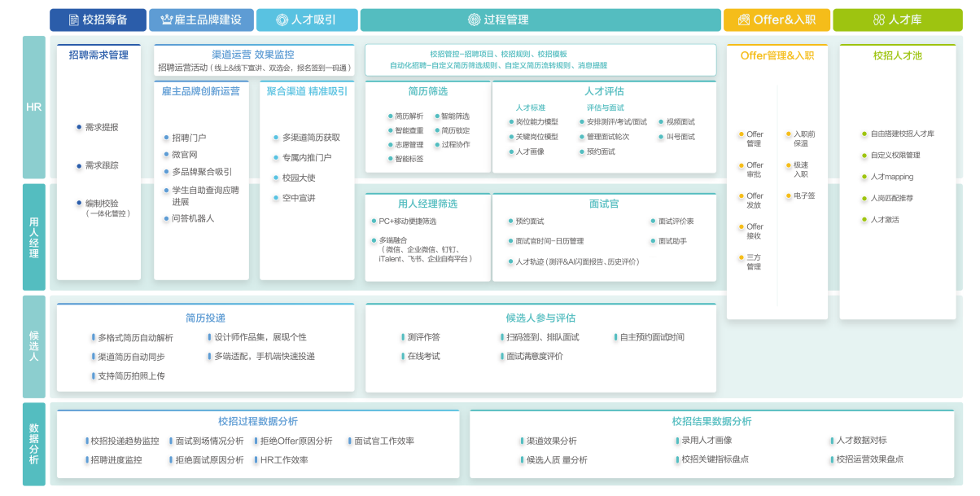Click the 自主预约面试时间 item
980x496 pixels.
coord(652,337)
